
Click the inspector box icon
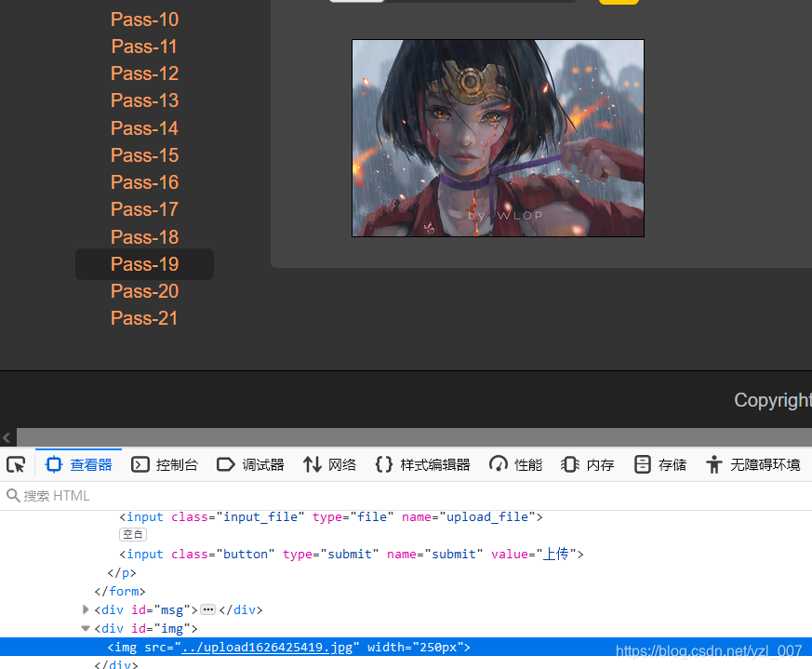click(x=54, y=464)
